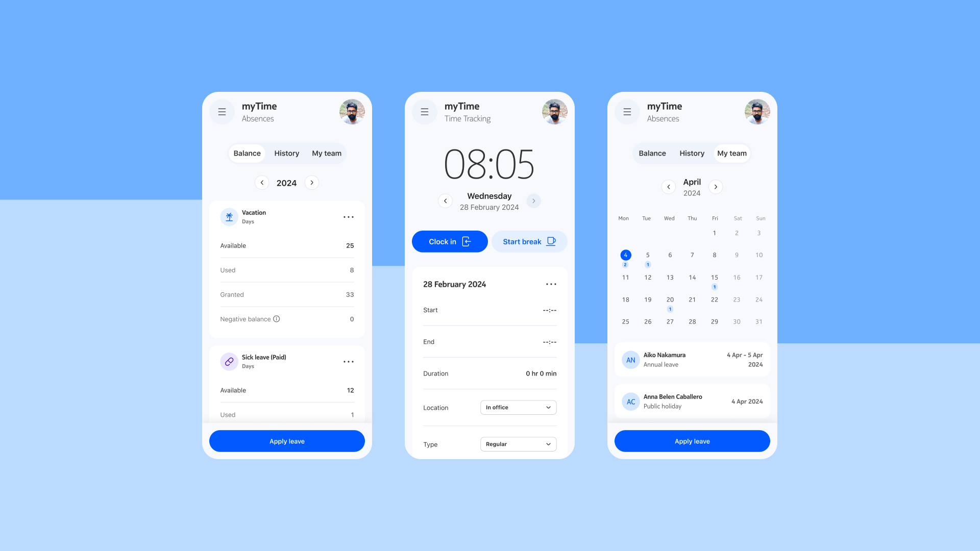The width and height of the screenshot is (980, 551).
Task: Expand the Type dropdown showing Regular
Action: [518, 443]
